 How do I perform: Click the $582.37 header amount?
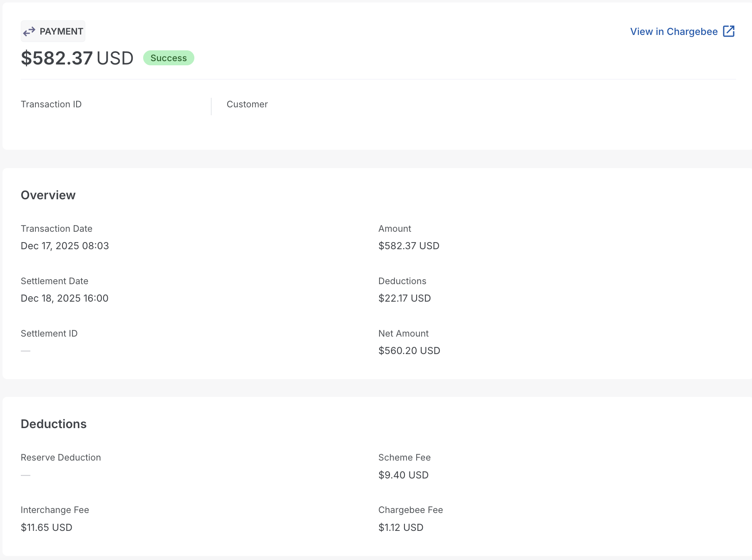pos(57,58)
